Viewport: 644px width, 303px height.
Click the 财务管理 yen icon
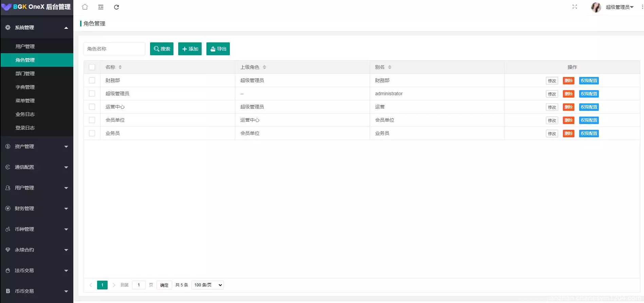pyautogui.click(x=8, y=208)
